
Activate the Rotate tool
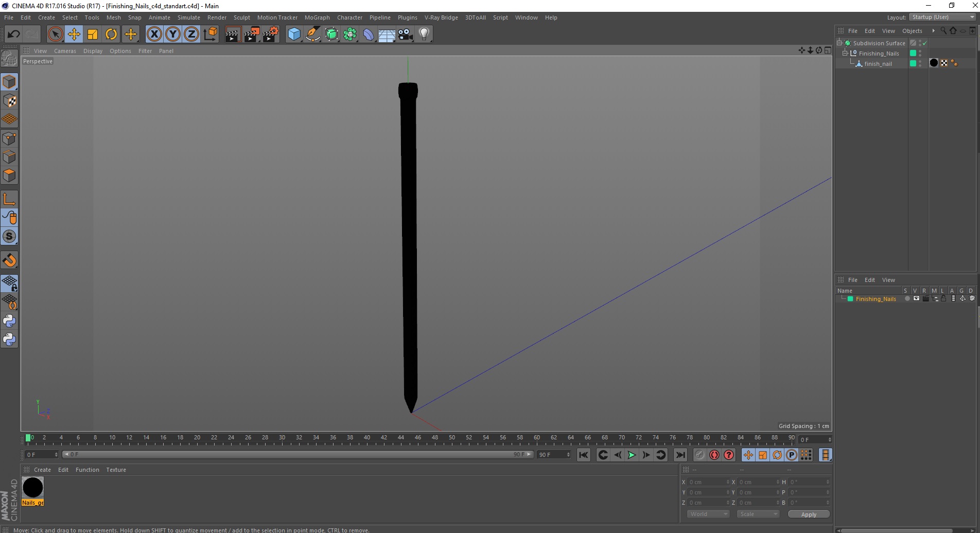pyautogui.click(x=111, y=34)
